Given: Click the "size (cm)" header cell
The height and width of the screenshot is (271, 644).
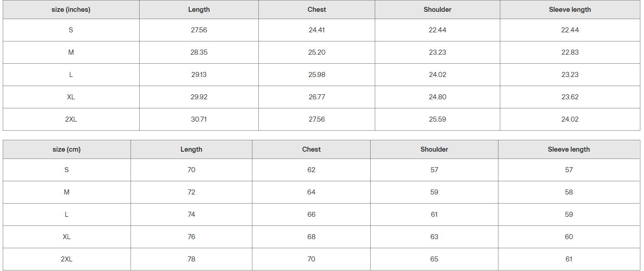Looking at the screenshot, I should (x=66, y=149).
